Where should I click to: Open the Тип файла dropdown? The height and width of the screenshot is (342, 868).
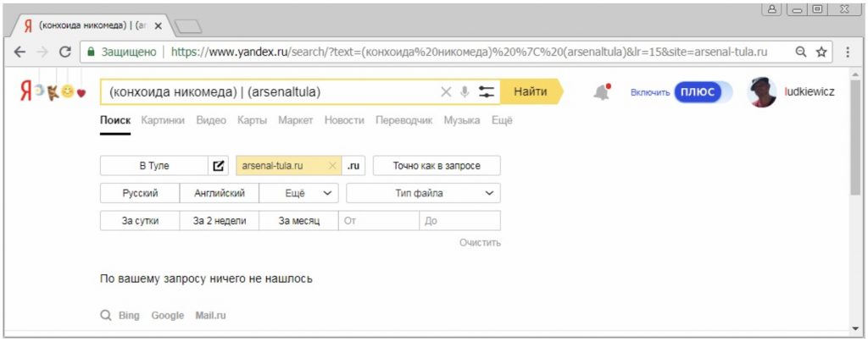pos(424,193)
